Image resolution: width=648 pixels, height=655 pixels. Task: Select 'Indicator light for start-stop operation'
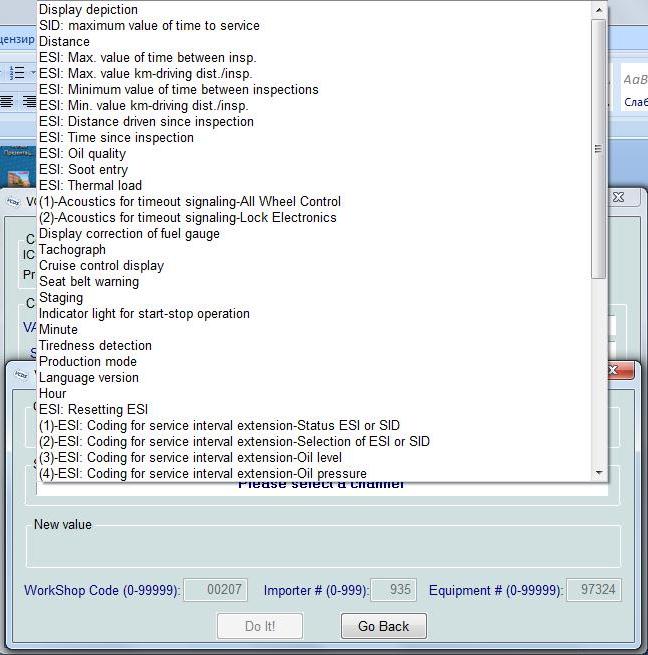click(144, 314)
